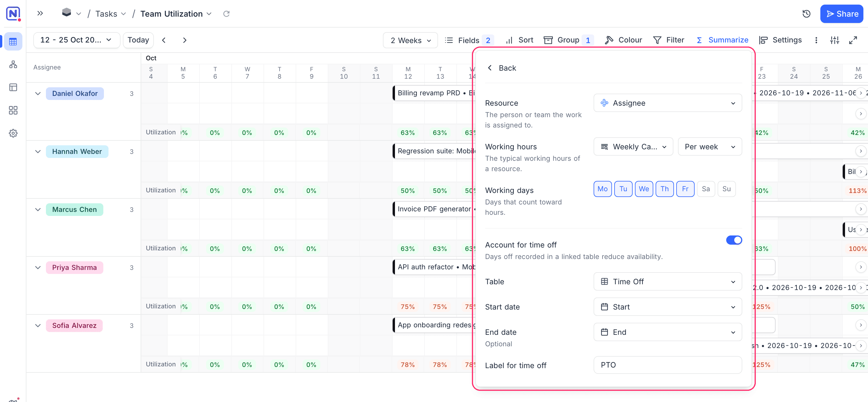This screenshot has height=402, width=868.
Task: Click the Today button
Action: point(138,40)
